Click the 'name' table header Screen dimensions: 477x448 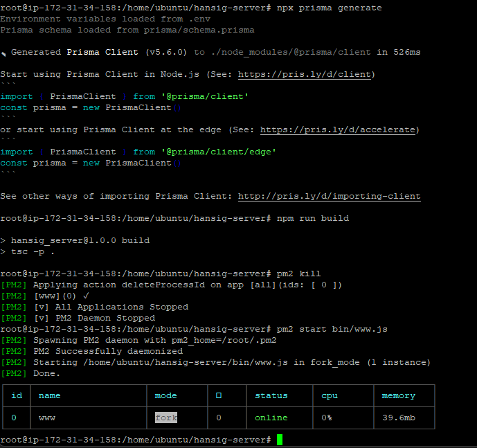(x=49, y=395)
